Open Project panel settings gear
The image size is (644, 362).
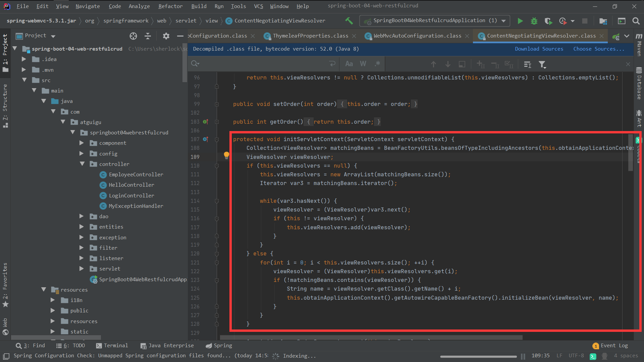click(x=166, y=36)
